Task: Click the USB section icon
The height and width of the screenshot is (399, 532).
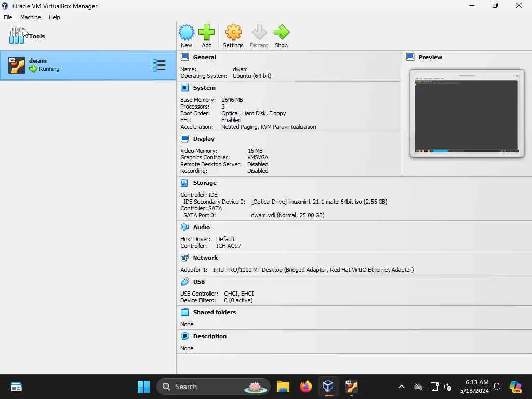Action: point(185,282)
